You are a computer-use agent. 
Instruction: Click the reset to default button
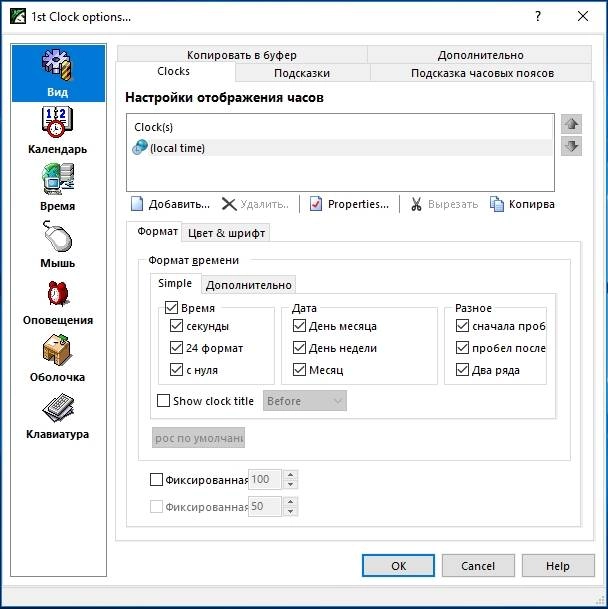[199, 438]
